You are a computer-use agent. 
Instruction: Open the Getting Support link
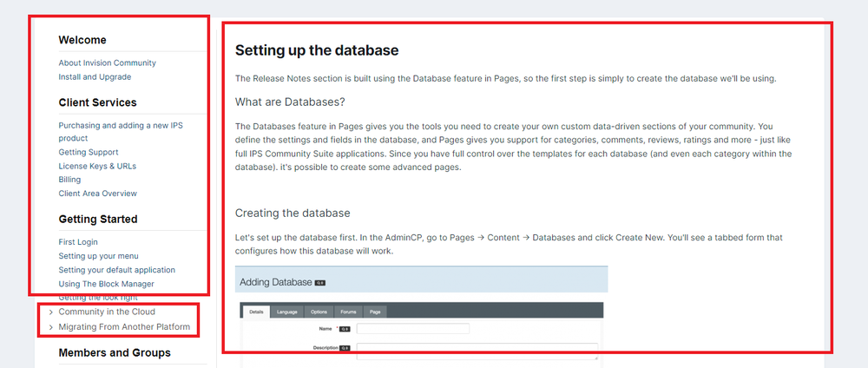[x=89, y=152]
